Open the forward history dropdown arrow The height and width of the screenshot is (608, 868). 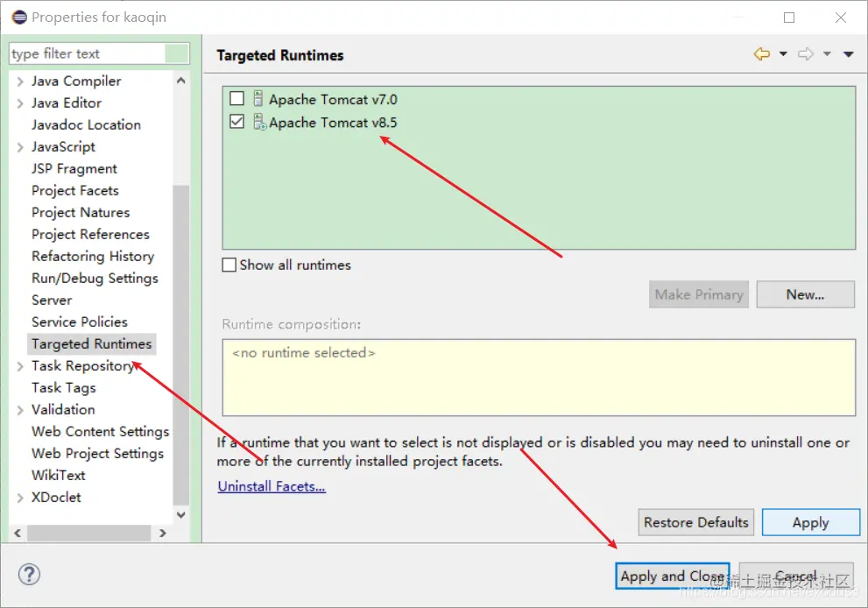click(x=827, y=53)
